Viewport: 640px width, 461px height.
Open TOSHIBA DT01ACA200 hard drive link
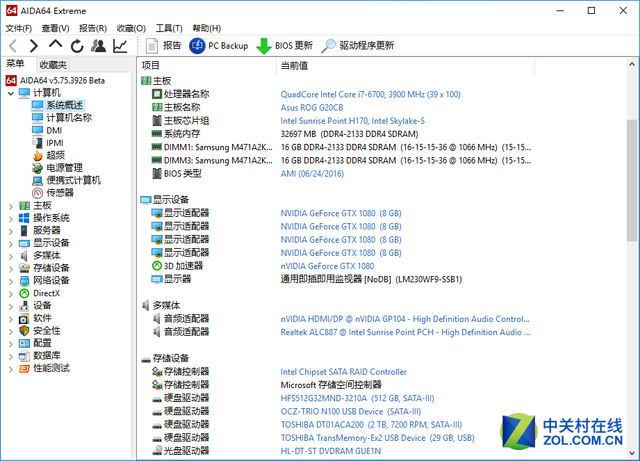371,425
